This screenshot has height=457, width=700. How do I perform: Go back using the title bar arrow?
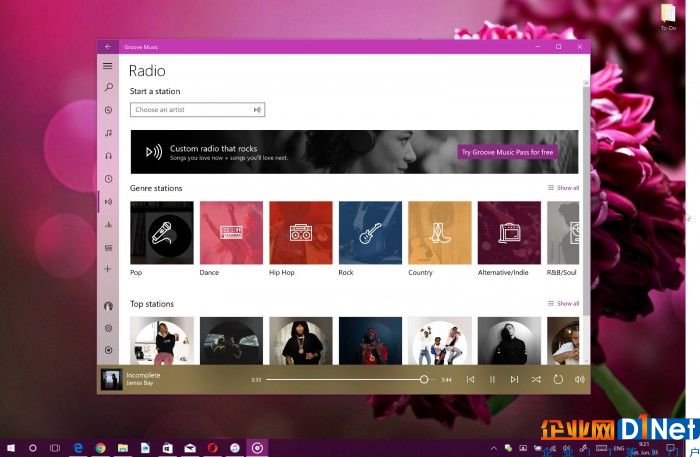[x=108, y=47]
